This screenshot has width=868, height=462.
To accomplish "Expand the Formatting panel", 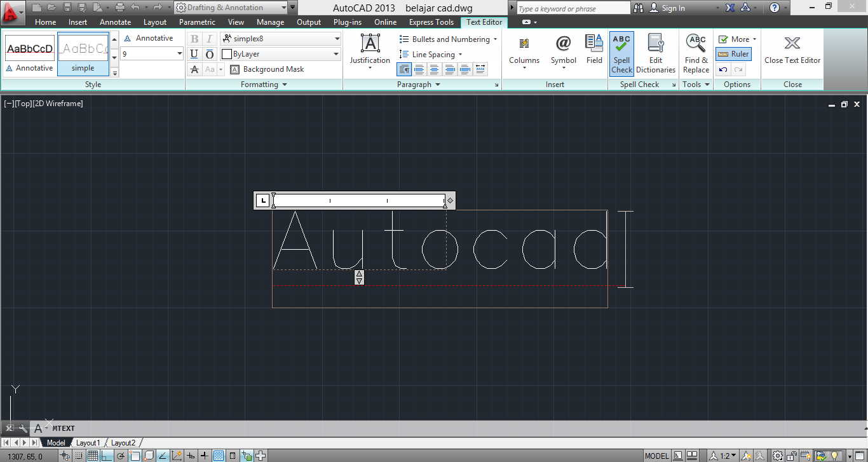I will tap(264, 85).
